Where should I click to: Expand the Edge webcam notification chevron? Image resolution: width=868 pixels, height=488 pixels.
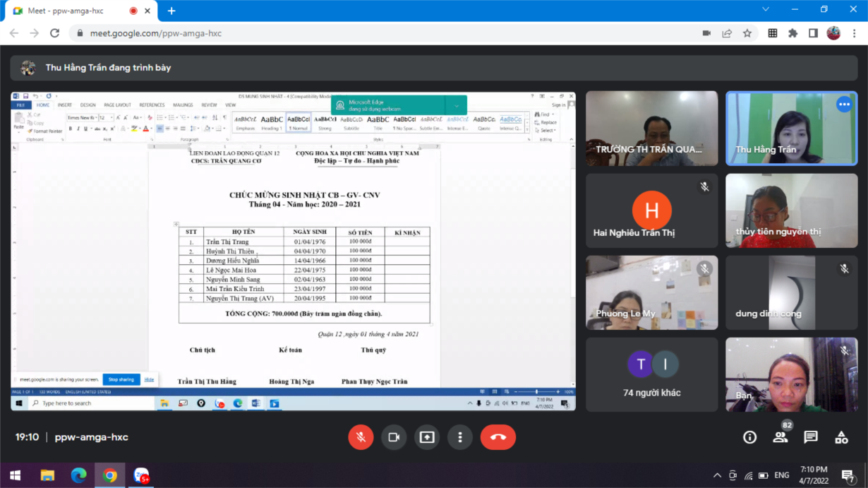(x=457, y=105)
